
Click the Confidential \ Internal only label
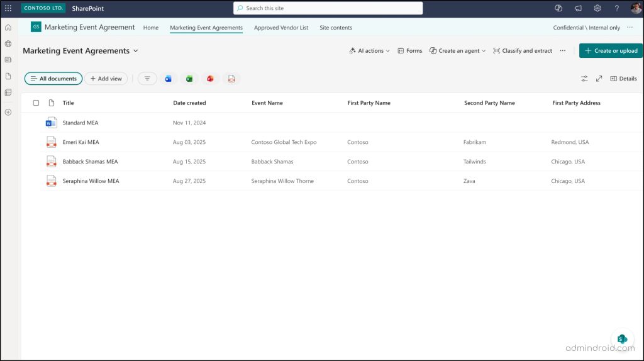point(587,28)
